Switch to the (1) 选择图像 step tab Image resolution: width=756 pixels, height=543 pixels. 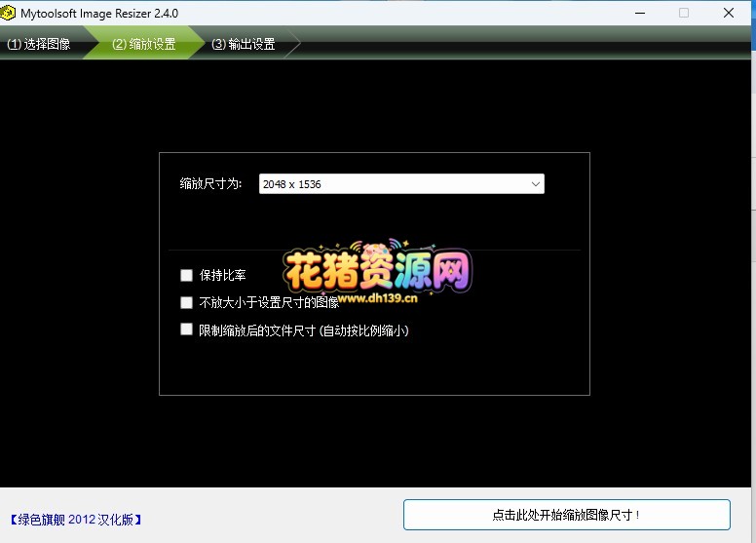pyautogui.click(x=39, y=44)
